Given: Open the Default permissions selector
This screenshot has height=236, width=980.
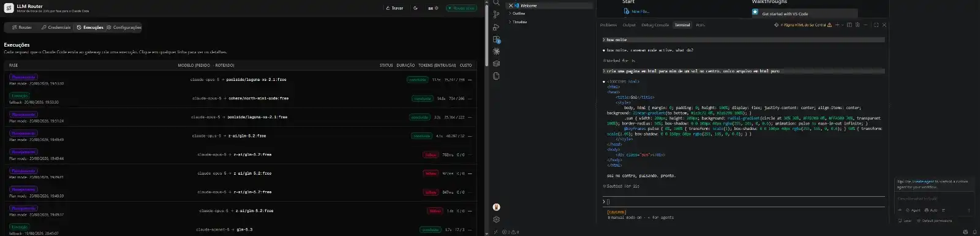Looking at the screenshot, I should 935,221.
